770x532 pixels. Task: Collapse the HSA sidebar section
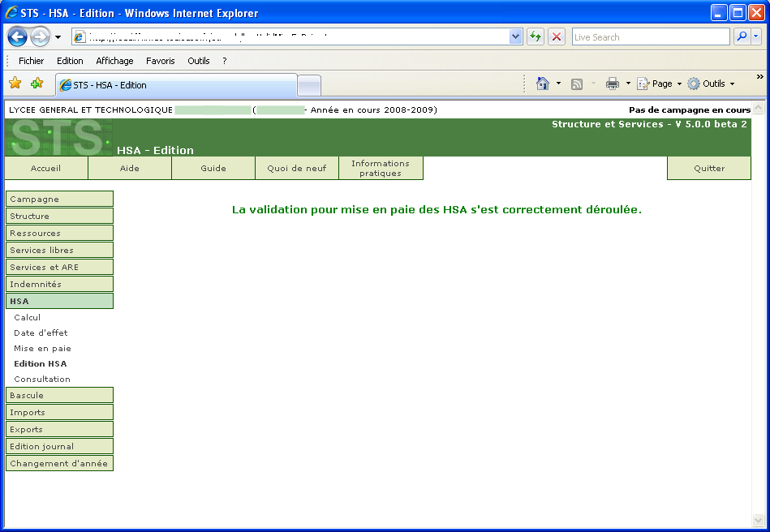coord(59,301)
